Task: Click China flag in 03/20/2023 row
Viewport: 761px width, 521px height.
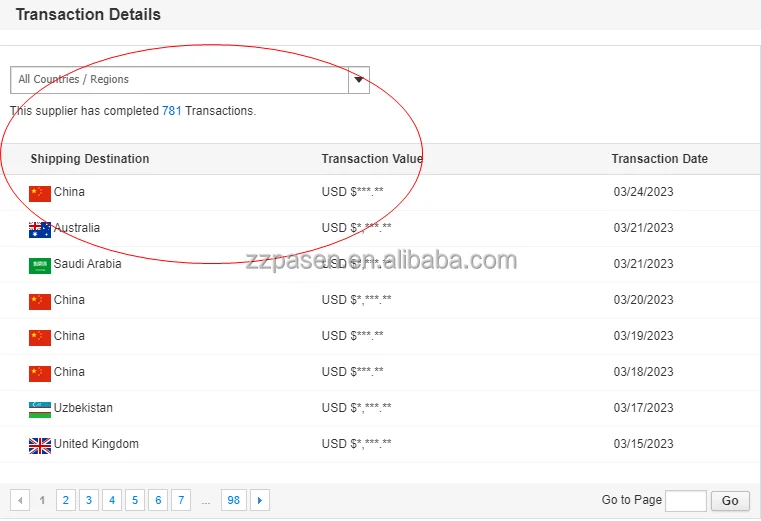Action: pyautogui.click(x=40, y=301)
